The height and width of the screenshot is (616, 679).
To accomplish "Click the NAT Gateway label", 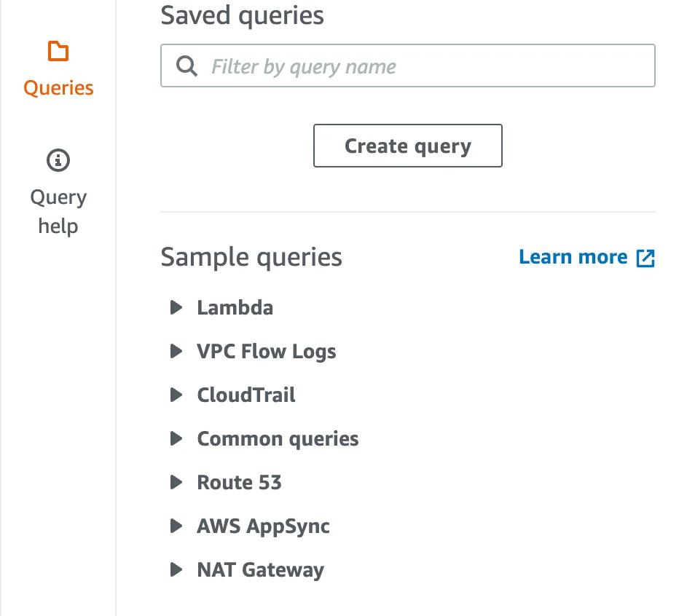I will click(260, 570).
